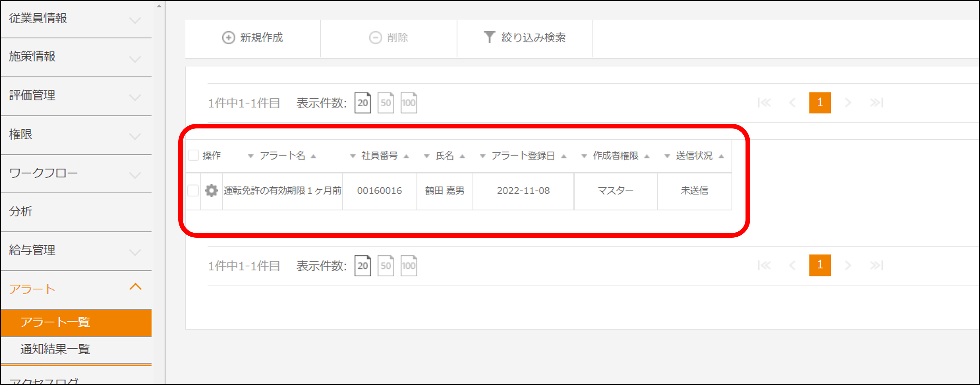The height and width of the screenshot is (385, 980).
Task: Check the select-all checkbox in table header
Action: 193,155
